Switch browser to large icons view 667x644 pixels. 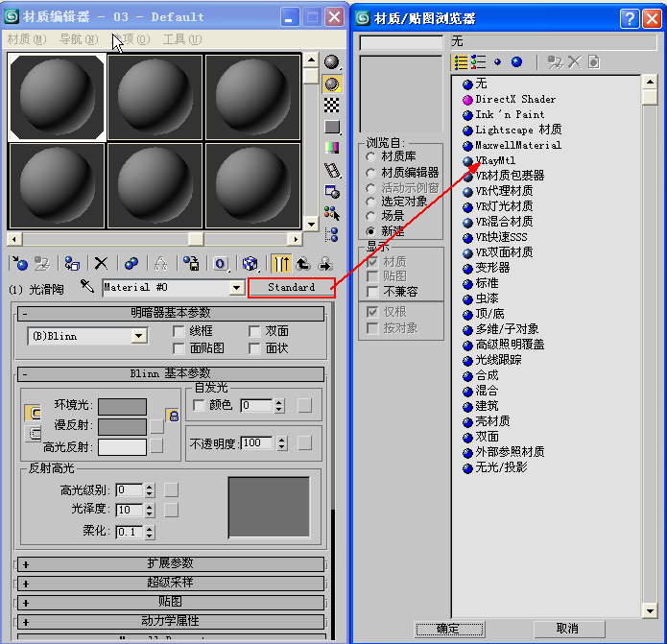(517, 62)
